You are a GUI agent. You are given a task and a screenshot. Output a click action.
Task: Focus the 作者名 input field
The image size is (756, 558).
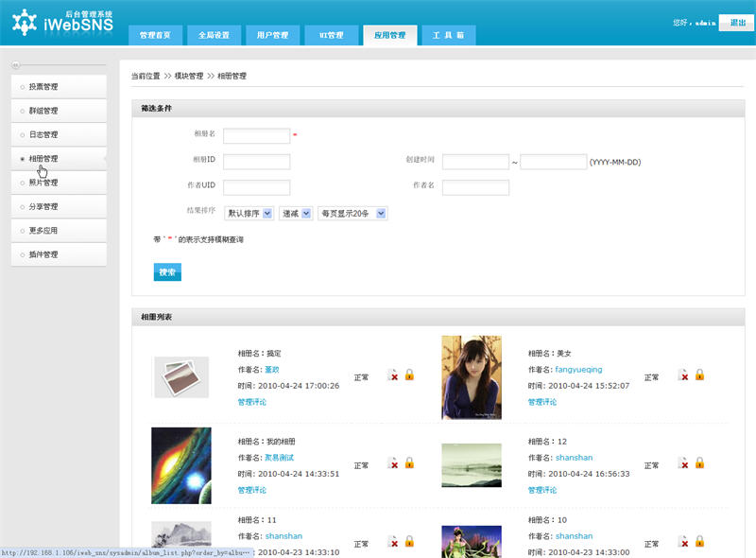click(475, 187)
